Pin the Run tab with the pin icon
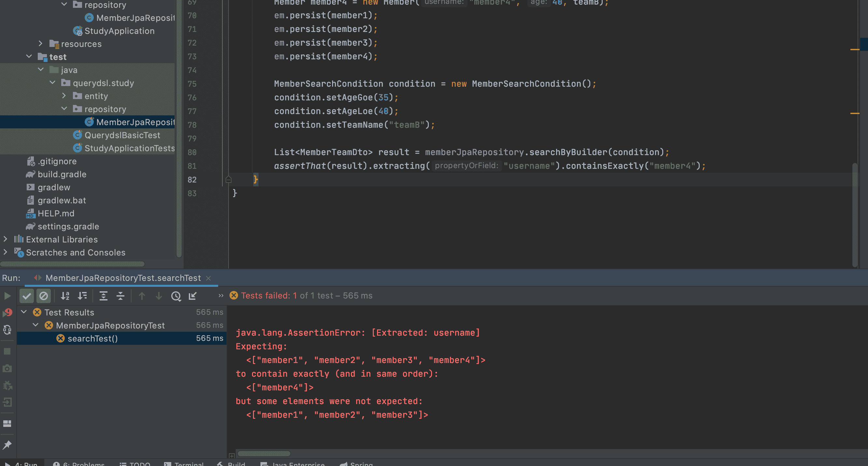The width and height of the screenshot is (868, 466). tap(7, 445)
